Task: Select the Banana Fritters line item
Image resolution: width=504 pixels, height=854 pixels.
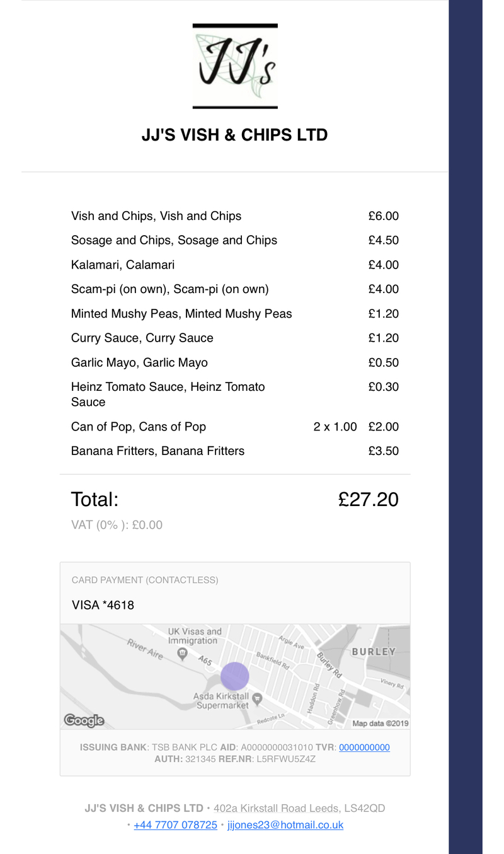Action: [157, 451]
